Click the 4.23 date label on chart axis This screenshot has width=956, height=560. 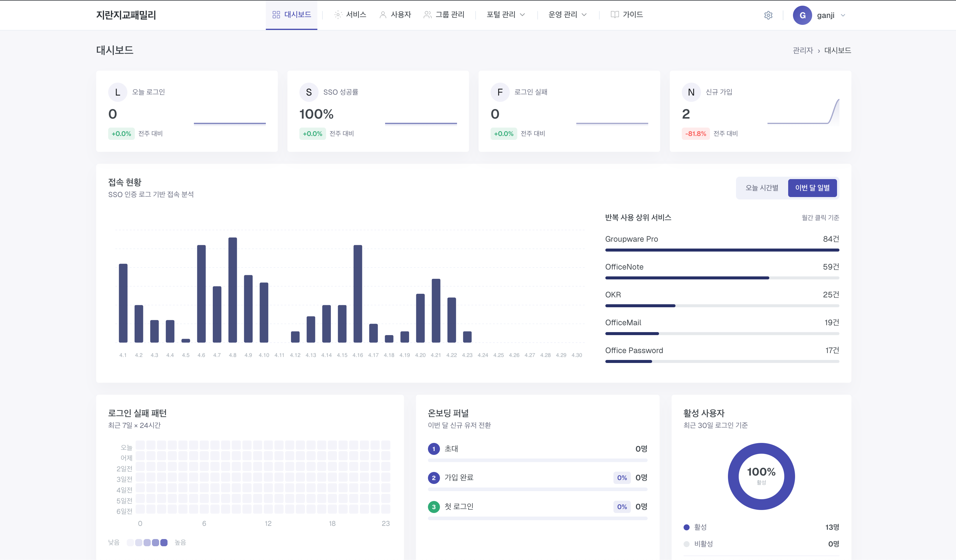pyautogui.click(x=467, y=355)
